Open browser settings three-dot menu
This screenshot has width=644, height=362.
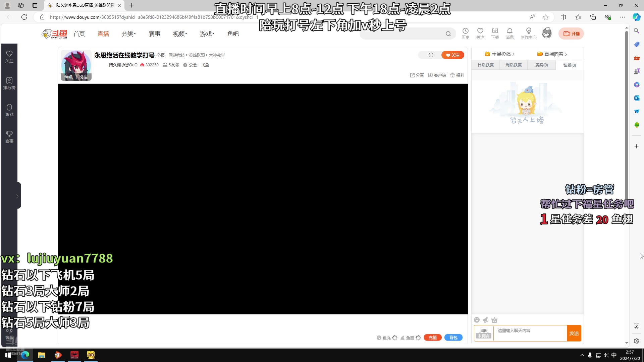coord(623,17)
